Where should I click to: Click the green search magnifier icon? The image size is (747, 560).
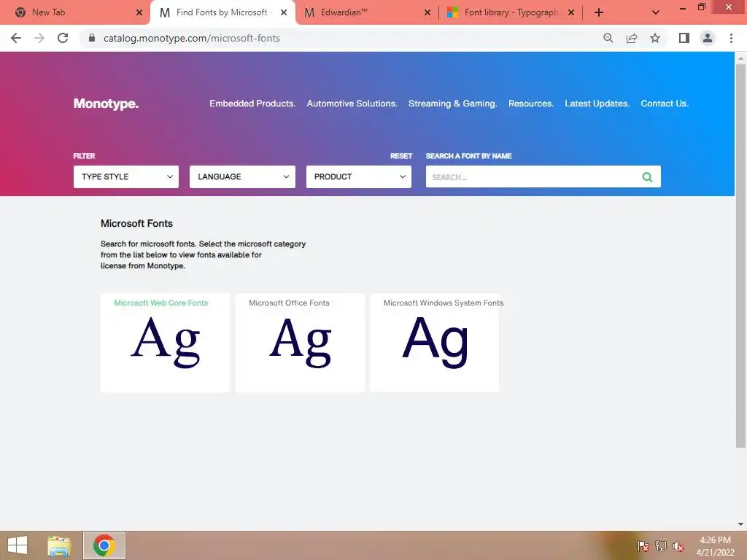[x=648, y=177]
